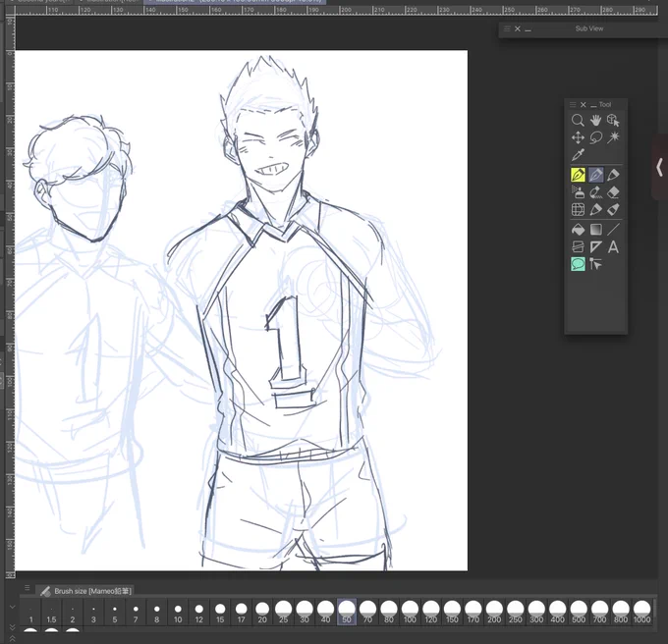
Task: Set brush size to 10
Action: [178, 612]
